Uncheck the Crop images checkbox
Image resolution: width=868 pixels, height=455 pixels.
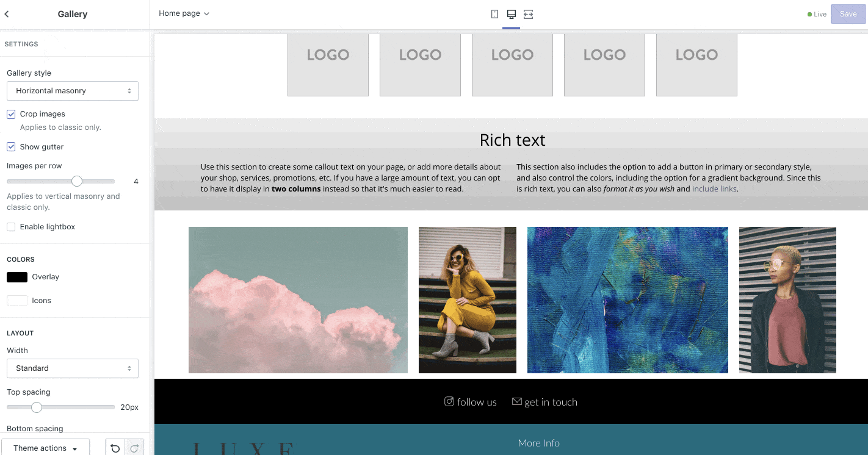(x=11, y=114)
